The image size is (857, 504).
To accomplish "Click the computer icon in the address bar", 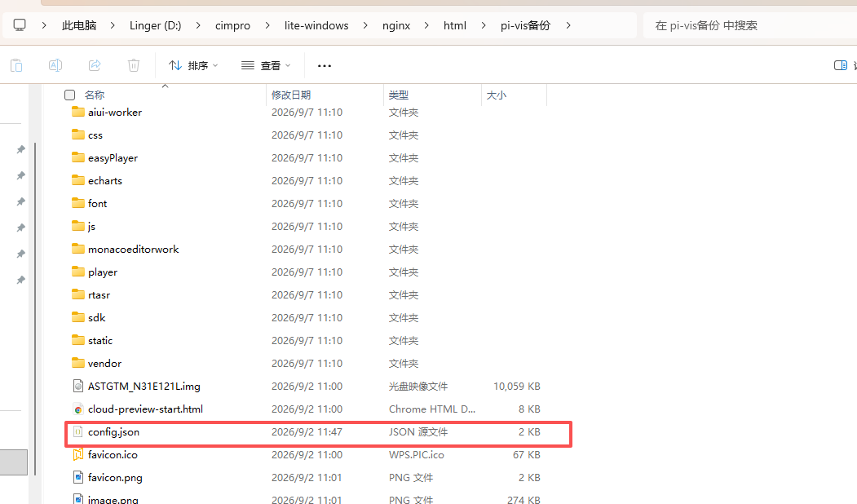I will pyautogui.click(x=20, y=25).
